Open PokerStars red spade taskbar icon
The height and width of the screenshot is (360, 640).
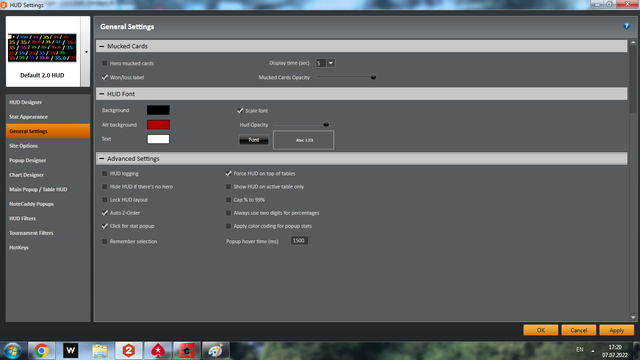pos(158,351)
